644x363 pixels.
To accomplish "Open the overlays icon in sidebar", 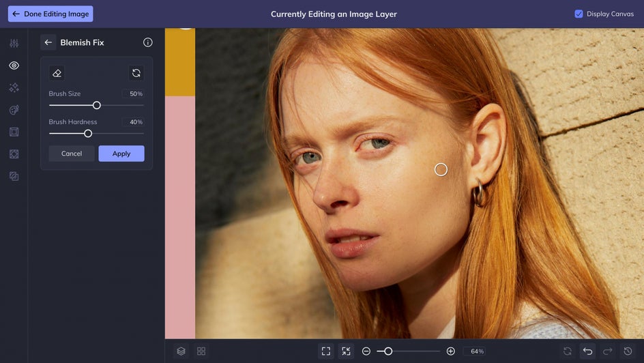I will click(14, 154).
